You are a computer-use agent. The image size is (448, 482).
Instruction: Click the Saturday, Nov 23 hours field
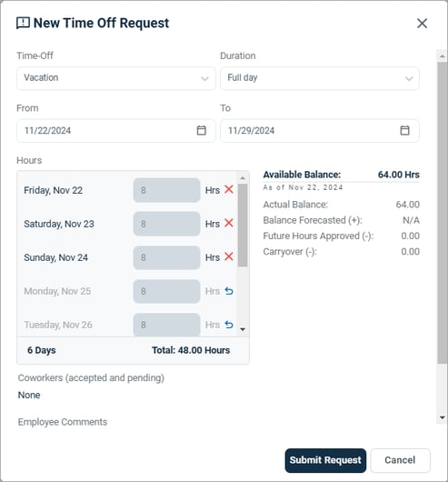166,224
